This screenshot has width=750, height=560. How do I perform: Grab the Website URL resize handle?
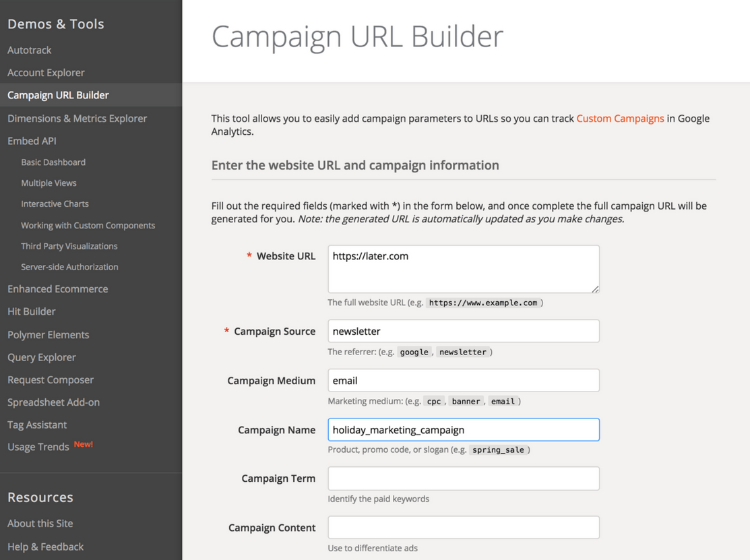click(x=595, y=289)
